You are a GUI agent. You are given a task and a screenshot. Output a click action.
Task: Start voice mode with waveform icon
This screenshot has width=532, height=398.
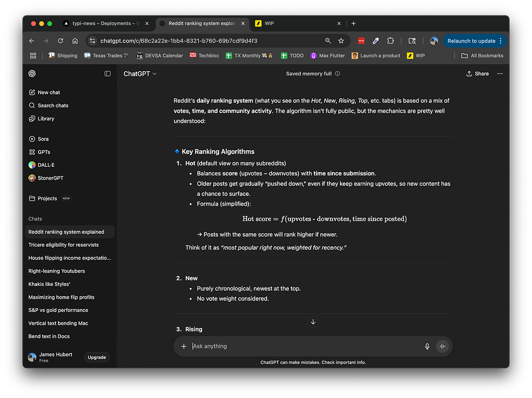[442, 346]
